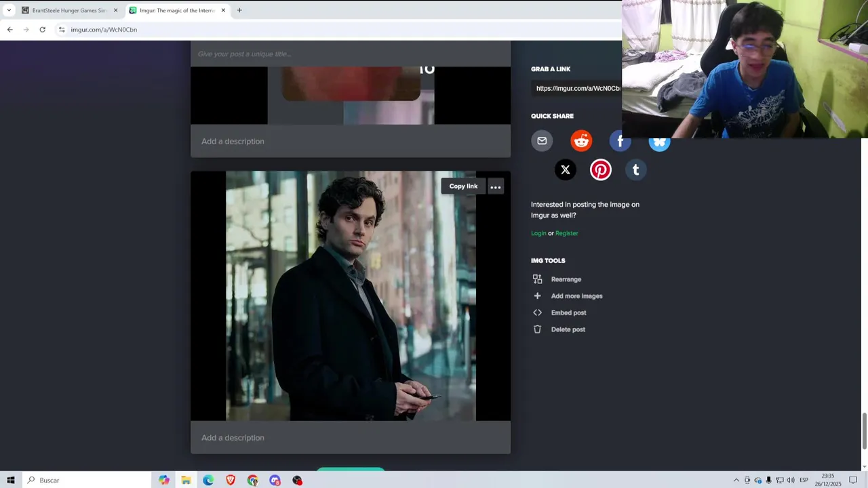Show hidden system tray icons
Screen dimensions: 868x488
(736, 480)
